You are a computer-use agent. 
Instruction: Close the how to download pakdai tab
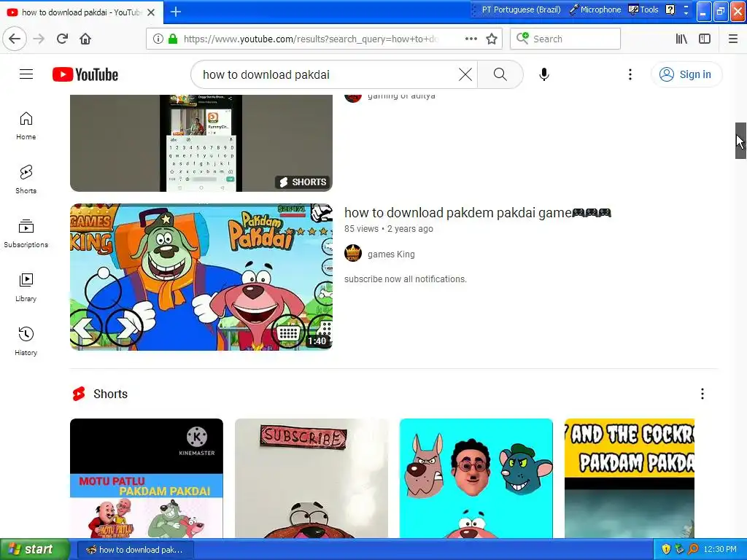[x=151, y=12]
